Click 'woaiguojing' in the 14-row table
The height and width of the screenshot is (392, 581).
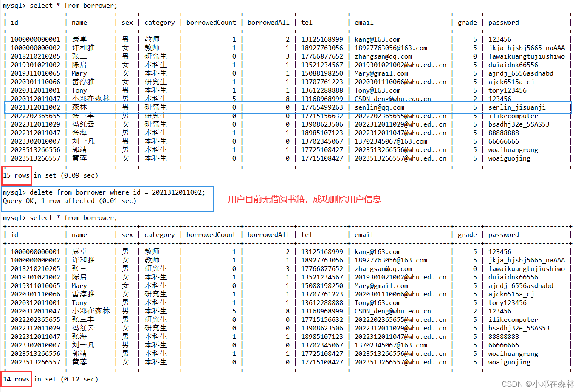pos(509,362)
